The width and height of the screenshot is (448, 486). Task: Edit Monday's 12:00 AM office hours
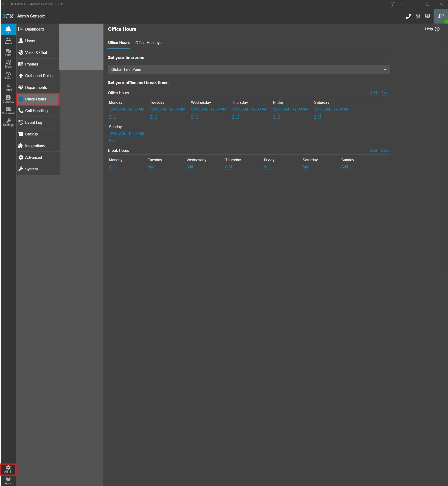(127, 109)
